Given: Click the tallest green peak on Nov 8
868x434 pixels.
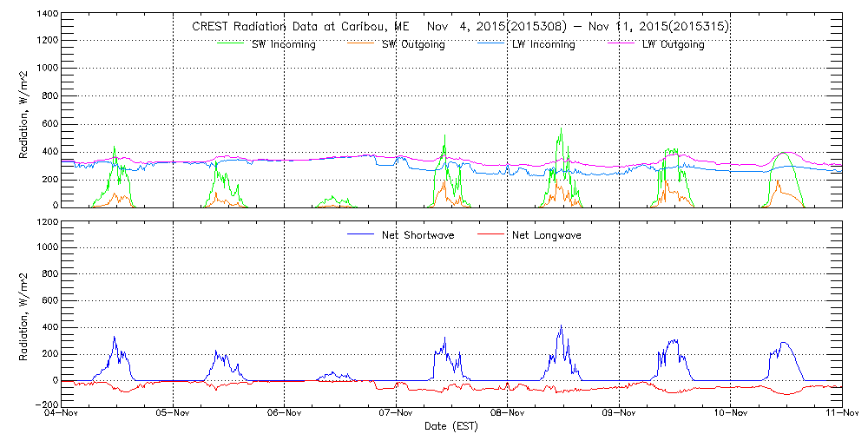Looking at the screenshot, I should [561, 130].
